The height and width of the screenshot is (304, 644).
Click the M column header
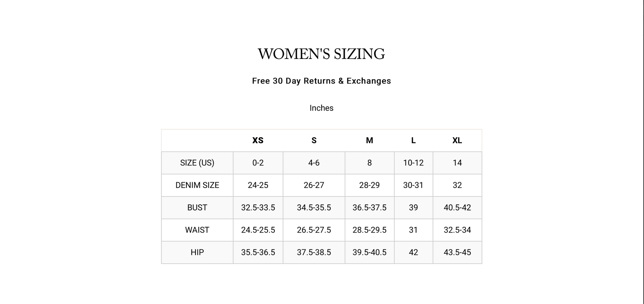(x=369, y=140)
